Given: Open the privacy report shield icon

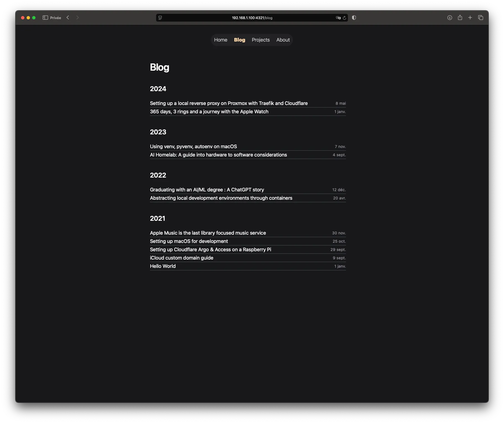Looking at the screenshot, I should pos(354,18).
